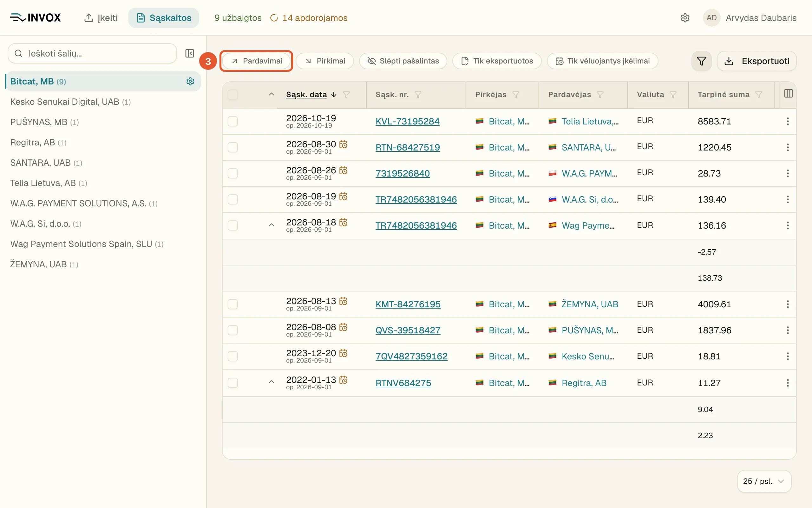Open row menu for KVL-73195284
This screenshot has height=508, width=812.
coord(788,121)
